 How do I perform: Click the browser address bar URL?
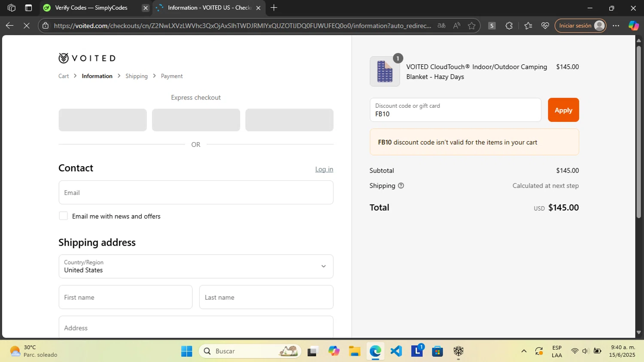click(x=243, y=26)
